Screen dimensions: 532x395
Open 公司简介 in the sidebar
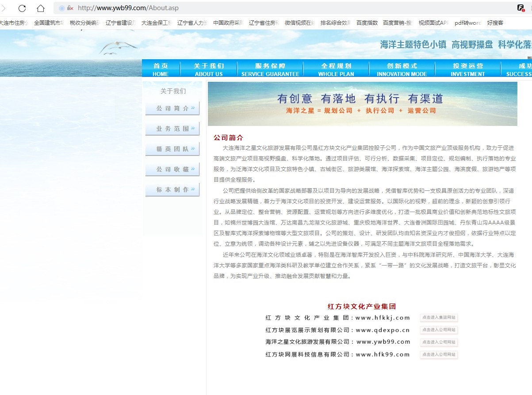pyautogui.click(x=172, y=107)
